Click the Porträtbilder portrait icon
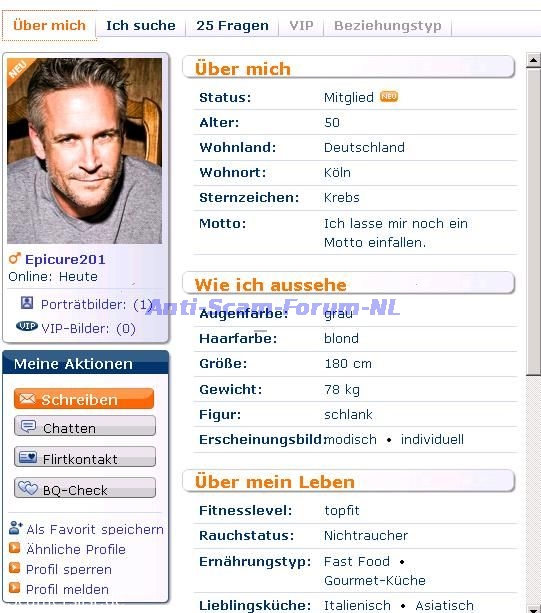This screenshot has width=541, height=613. [27, 302]
